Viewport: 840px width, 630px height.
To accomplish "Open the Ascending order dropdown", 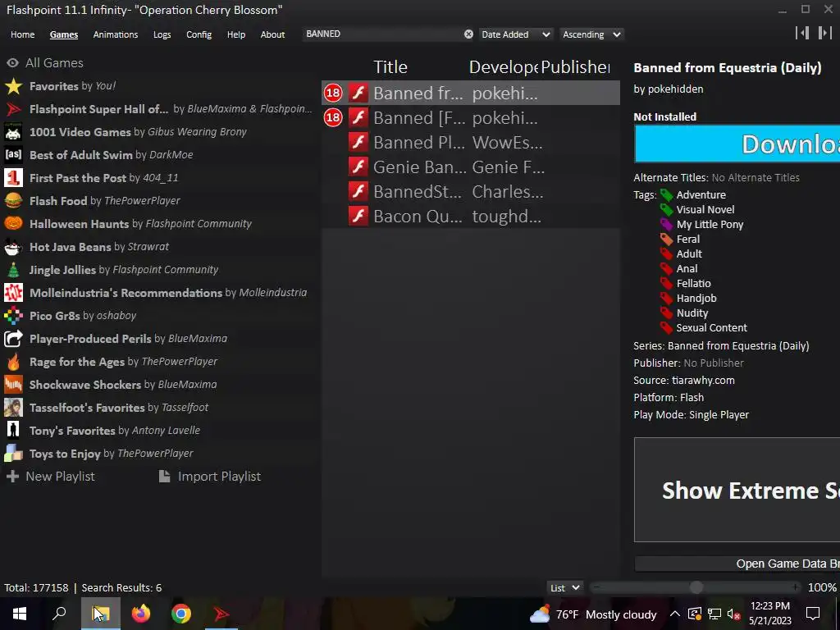I will [591, 34].
